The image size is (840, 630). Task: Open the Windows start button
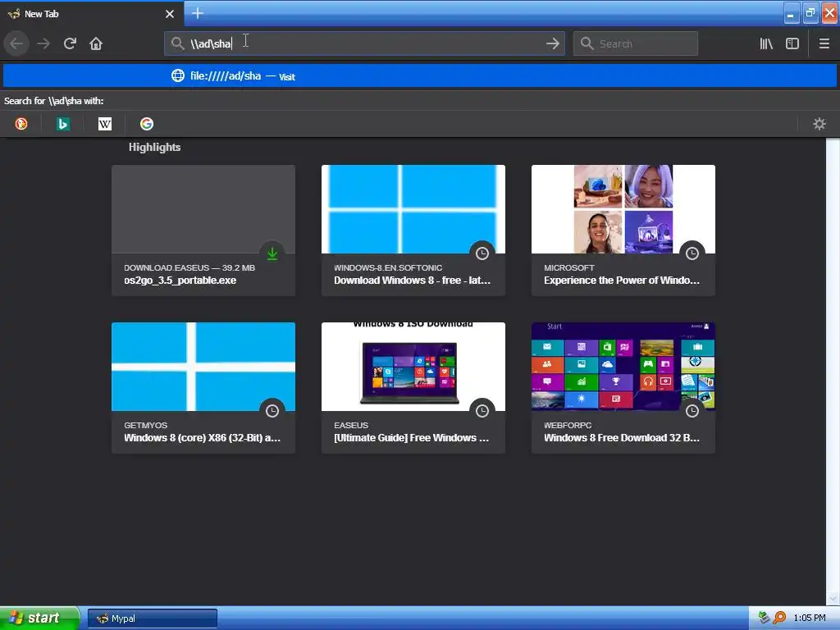pos(39,618)
